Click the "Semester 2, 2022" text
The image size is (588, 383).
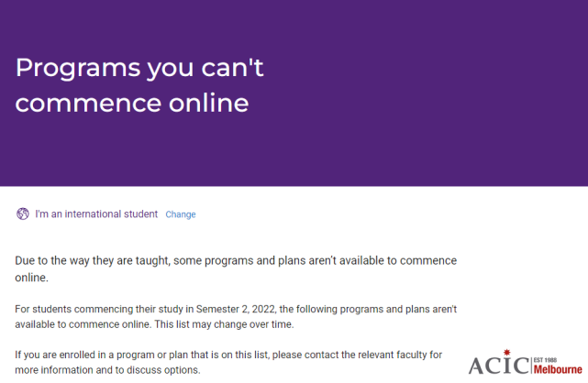point(236,310)
